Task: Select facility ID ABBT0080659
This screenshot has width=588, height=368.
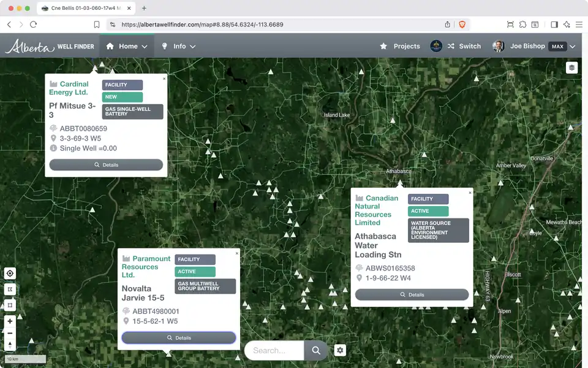Action: 83,128
